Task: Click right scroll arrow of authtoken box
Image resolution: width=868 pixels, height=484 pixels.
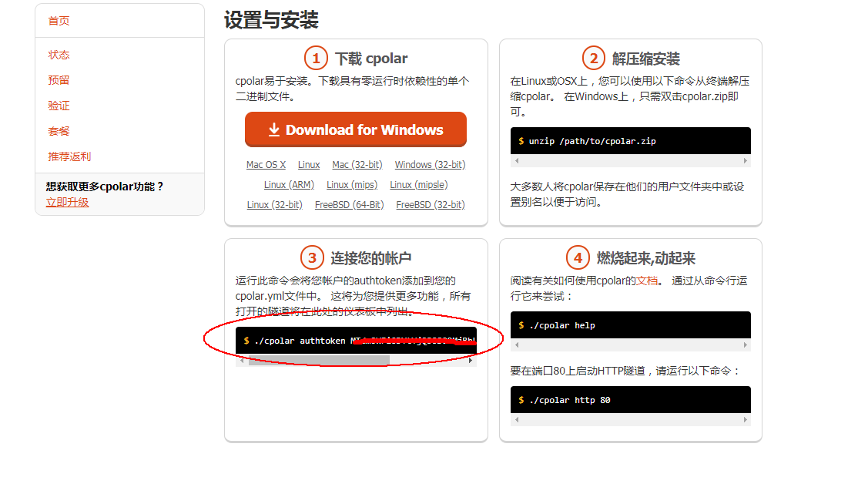Action: (x=471, y=361)
